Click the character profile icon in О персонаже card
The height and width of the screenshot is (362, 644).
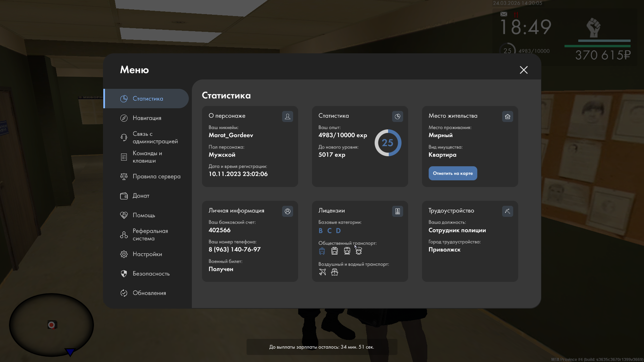click(x=287, y=116)
